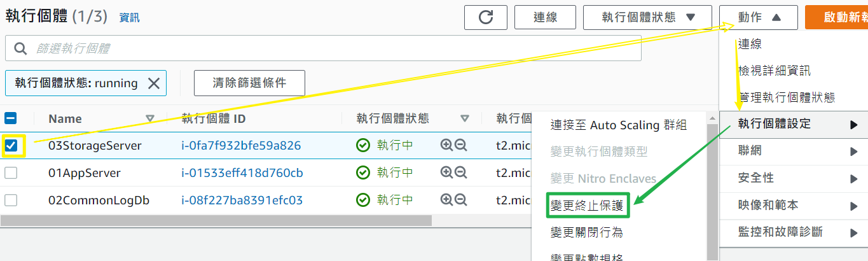Zoom in icon for 01AppServer row
This screenshot has height=261, width=868.
click(x=446, y=173)
